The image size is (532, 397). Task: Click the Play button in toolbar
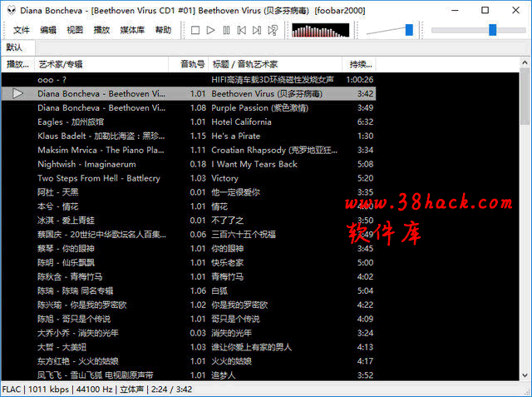[x=210, y=30]
